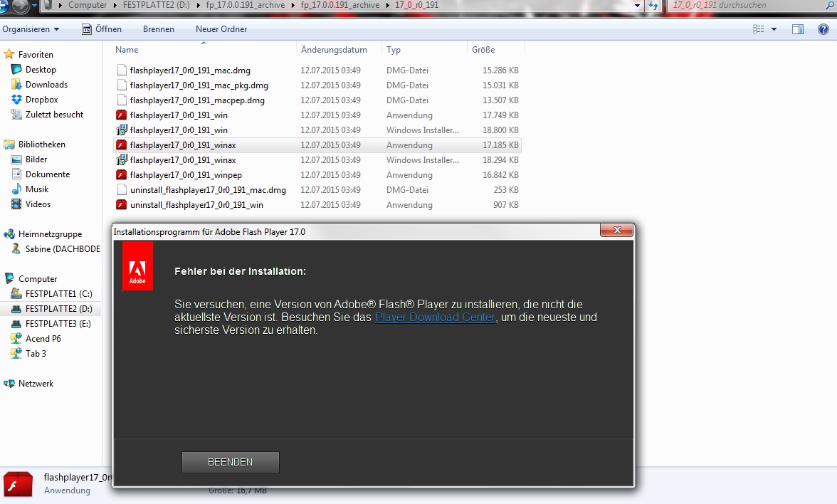Click the Adobe logo in the installer dialog

[138, 266]
